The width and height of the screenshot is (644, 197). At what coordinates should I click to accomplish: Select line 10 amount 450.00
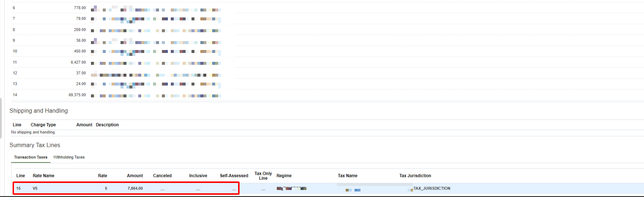pos(80,51)
